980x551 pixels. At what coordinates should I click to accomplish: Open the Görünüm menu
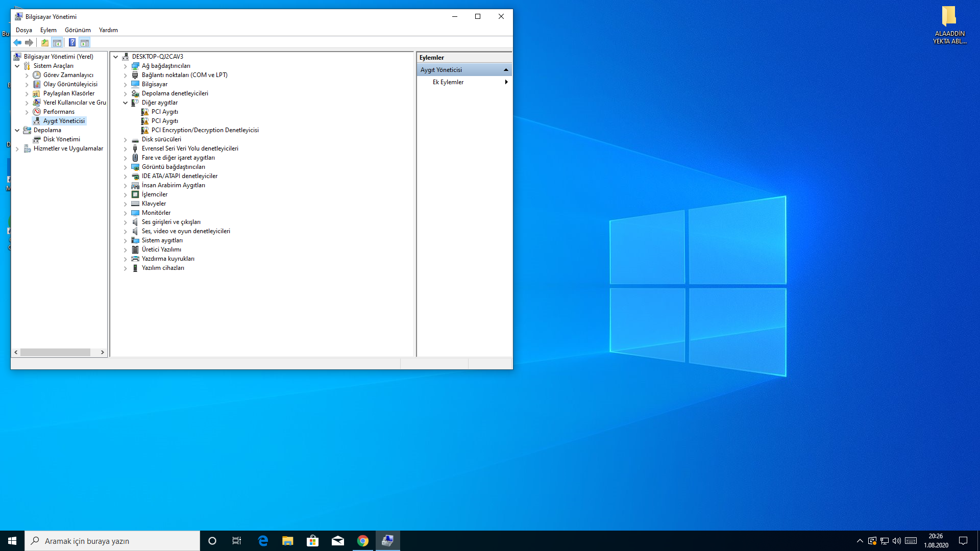pyautogui.click(x=78, y=30)
